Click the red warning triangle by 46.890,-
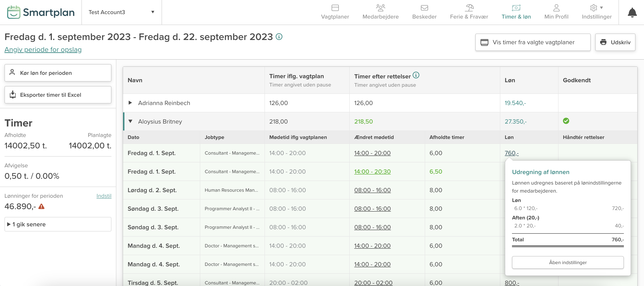Screen dimensions: 644x286 click(41, 206)
